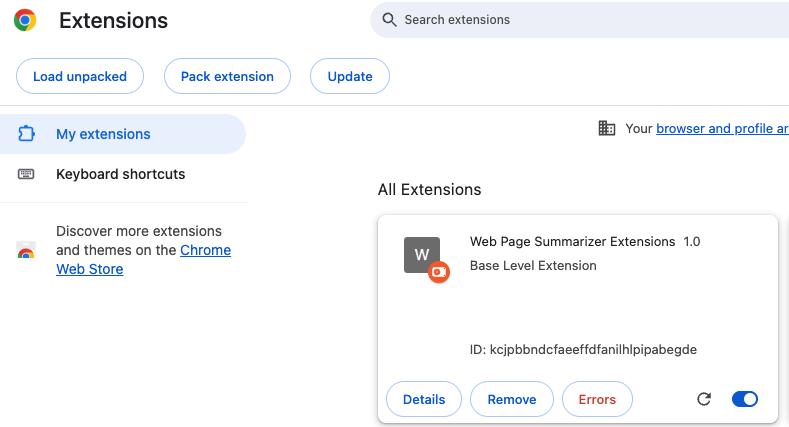Click the My extensions puzzle icon
The height and width of the screenshot is (427, 789).
click(27, 134)
